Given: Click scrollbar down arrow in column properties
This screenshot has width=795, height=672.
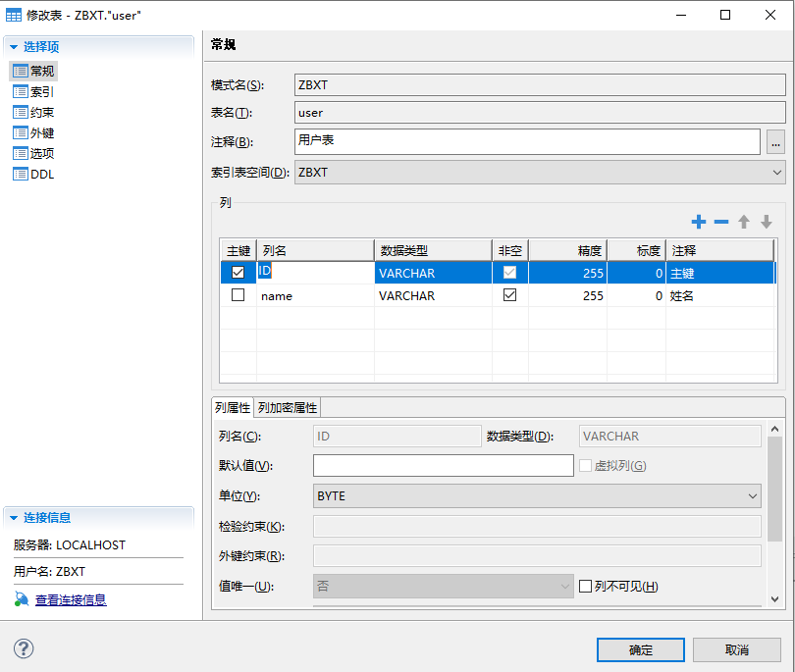Looking at the screenshot, I should 774,599.
